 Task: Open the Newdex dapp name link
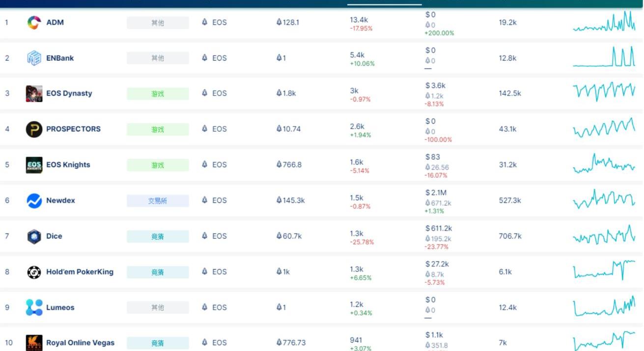click(x=60, y=200)
